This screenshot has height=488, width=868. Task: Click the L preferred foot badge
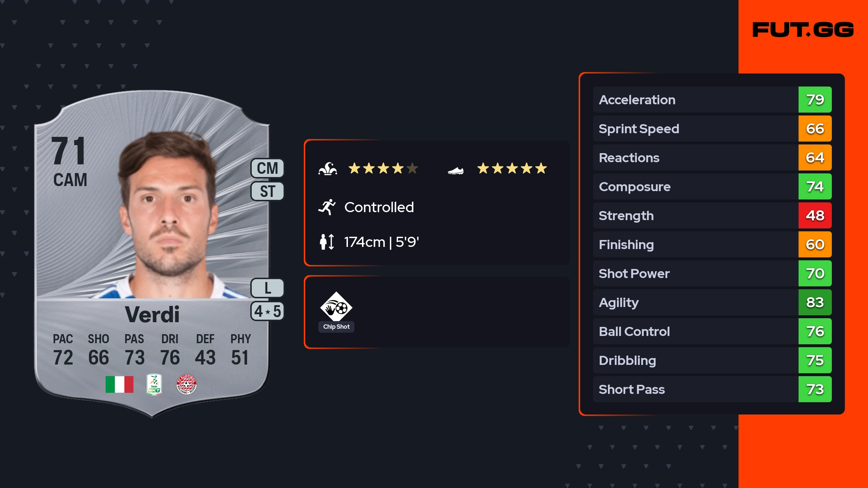[267, 288]
